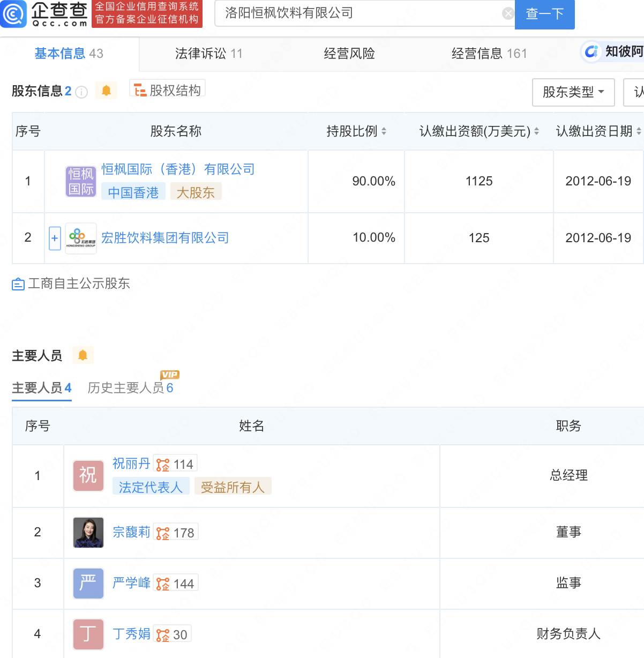Viewport: 644px width, 658px height.
Task: Open the 股东类型 dropdown
Action: (573, 92)
